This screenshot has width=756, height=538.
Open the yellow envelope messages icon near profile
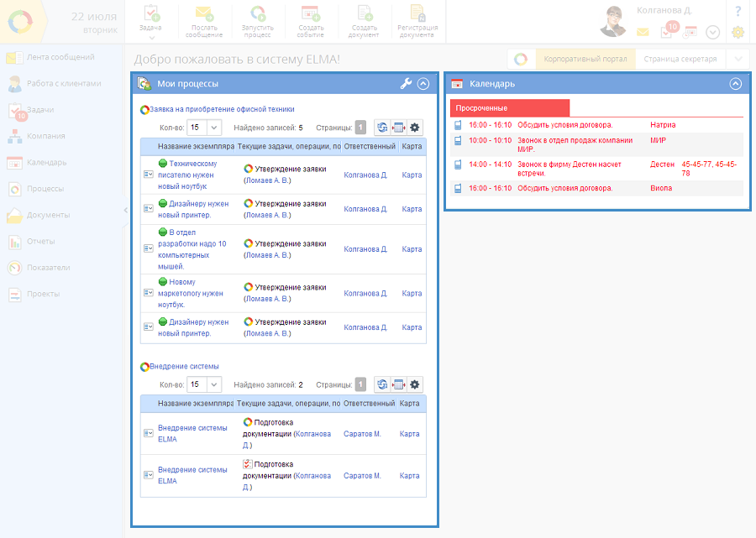coord(643,33)
